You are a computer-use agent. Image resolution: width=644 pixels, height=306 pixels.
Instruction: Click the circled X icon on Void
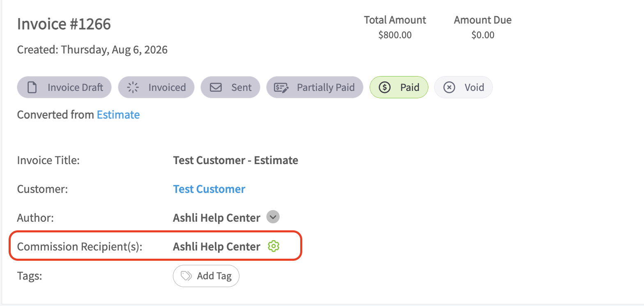(x=449, y=87)
